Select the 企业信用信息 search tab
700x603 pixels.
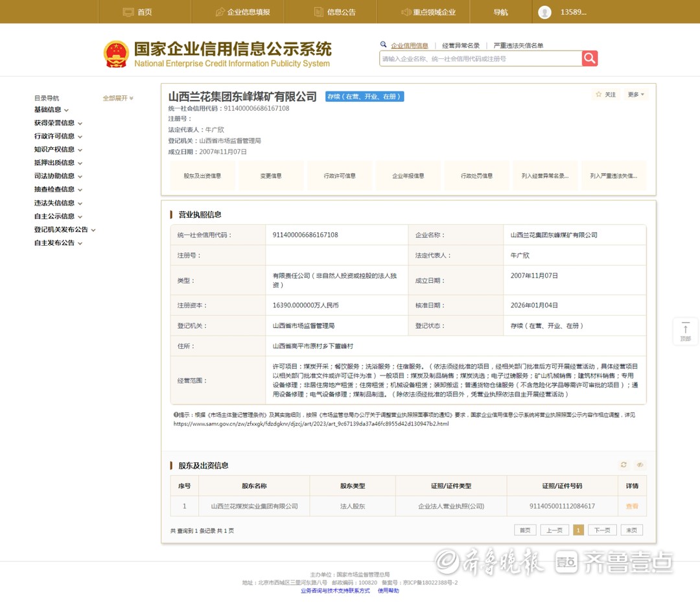(410, 45)
